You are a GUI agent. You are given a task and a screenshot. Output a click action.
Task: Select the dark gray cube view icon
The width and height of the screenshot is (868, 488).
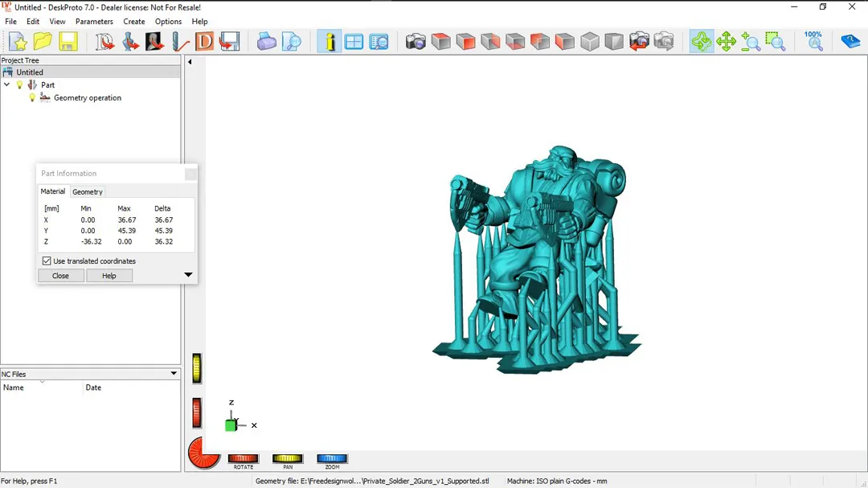pos(614,42)
